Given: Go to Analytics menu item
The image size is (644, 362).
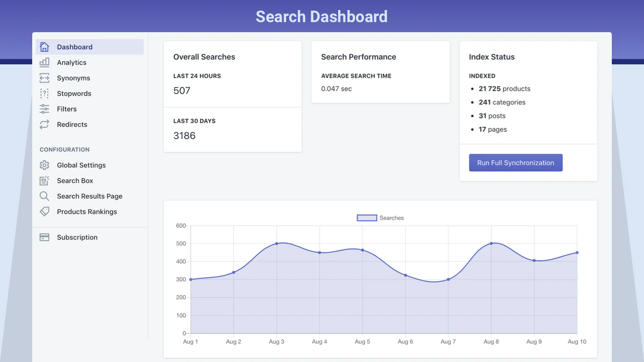Looking at the screenshot, I should tap(71, 62).
